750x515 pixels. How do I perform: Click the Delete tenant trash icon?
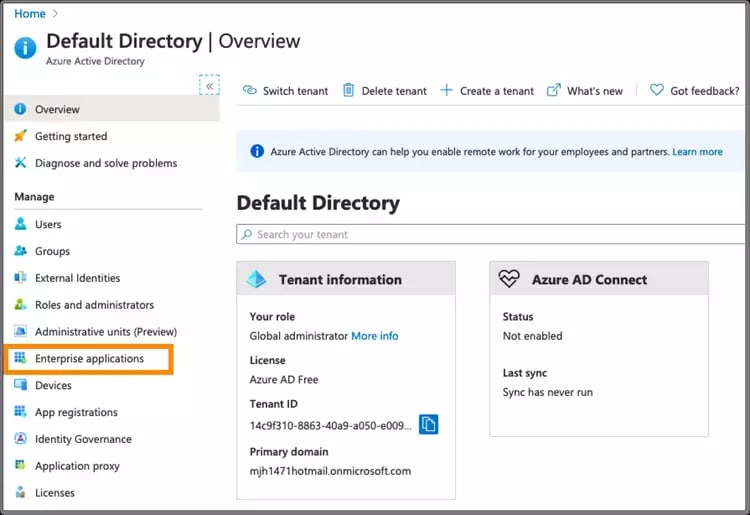click(x=349, y=90)
